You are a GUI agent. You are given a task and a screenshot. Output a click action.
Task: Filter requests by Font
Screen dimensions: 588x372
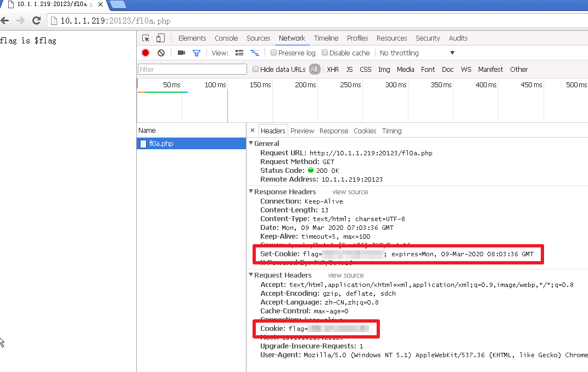pyautogui.click(x=428, y=69)
